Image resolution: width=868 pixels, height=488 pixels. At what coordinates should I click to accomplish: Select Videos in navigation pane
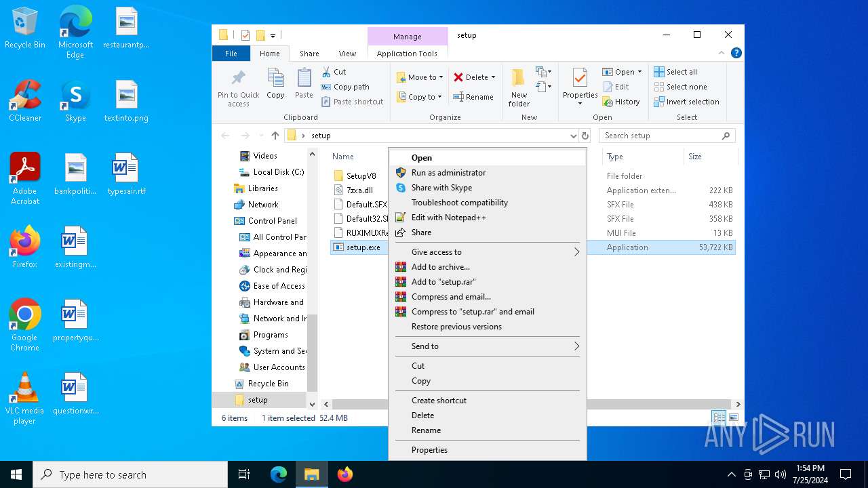click(x=265, y=156)
